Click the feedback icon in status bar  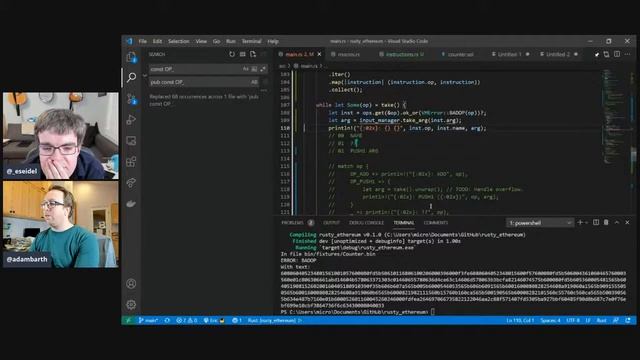click(x=616, y=320)
